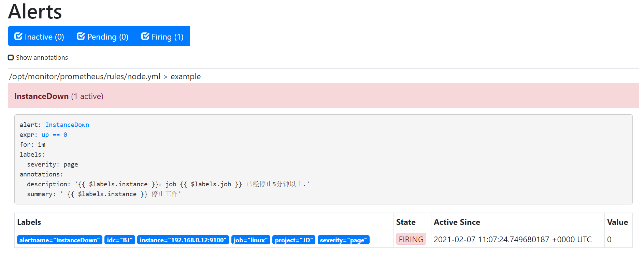The image size is (644, 258).
Task: Click the rule file path node.yml > example
Action: click(x=105, y=76)
